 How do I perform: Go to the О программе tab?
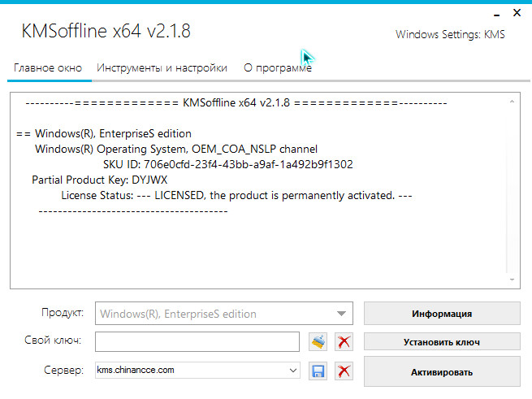coord(277,68)
